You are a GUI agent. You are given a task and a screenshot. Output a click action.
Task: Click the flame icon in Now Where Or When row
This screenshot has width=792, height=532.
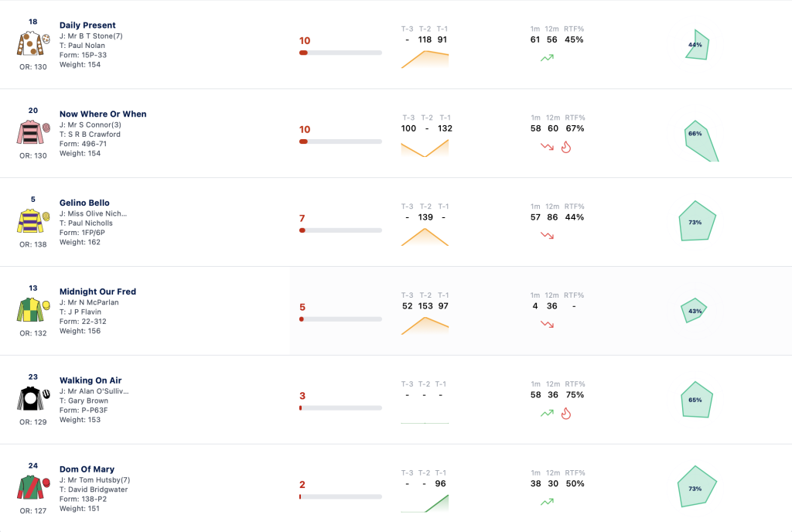coord(565,147)
